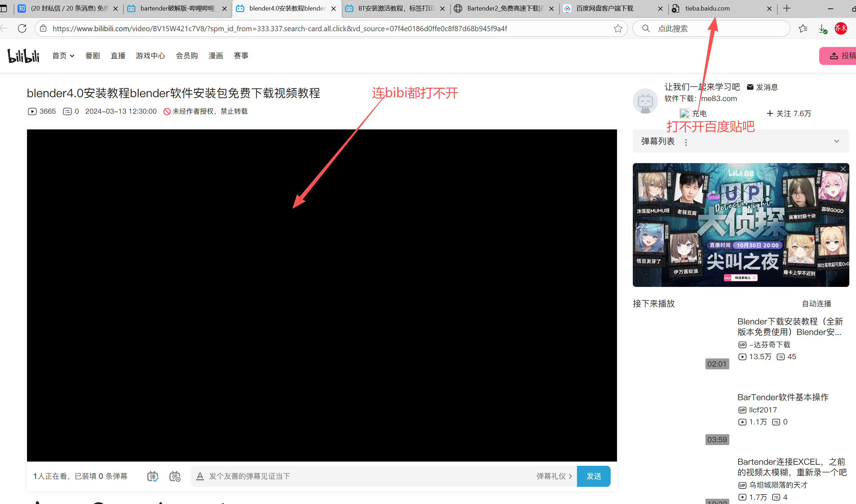
Task: Open a new browser tab
Action: [787, 8]
